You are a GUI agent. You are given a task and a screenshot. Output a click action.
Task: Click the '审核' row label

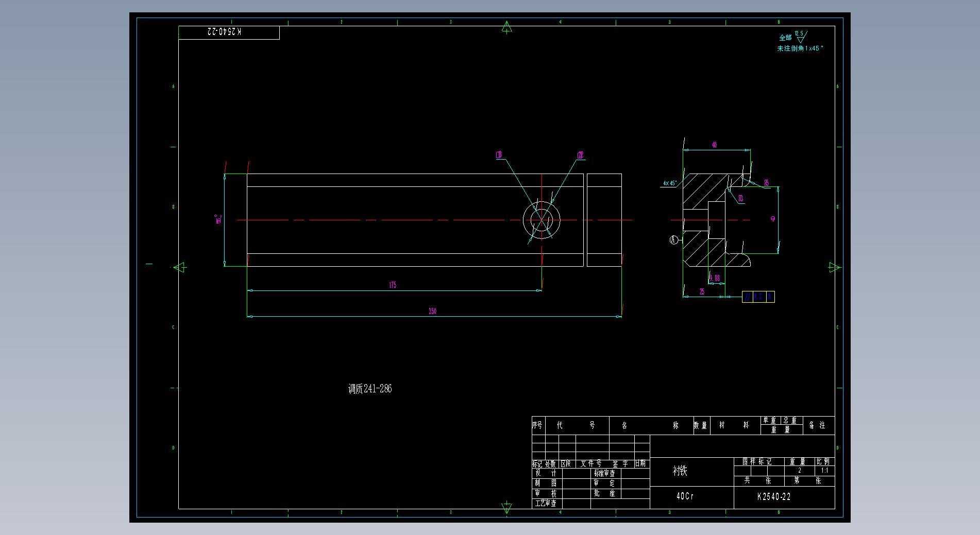point(546,493)
